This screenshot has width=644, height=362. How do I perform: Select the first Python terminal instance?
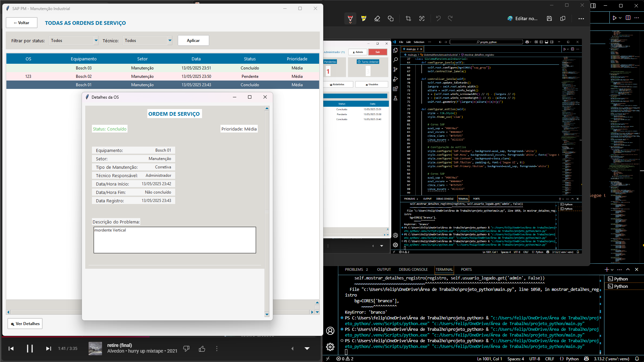pyautogui.click(x=624, y=279)
